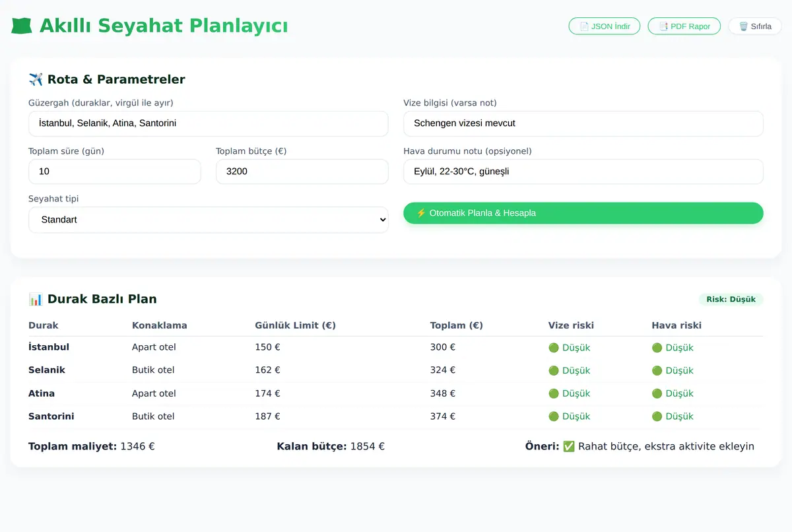
Task: Click the Toplam bütçe (€) input
Action: pos(302,172)
